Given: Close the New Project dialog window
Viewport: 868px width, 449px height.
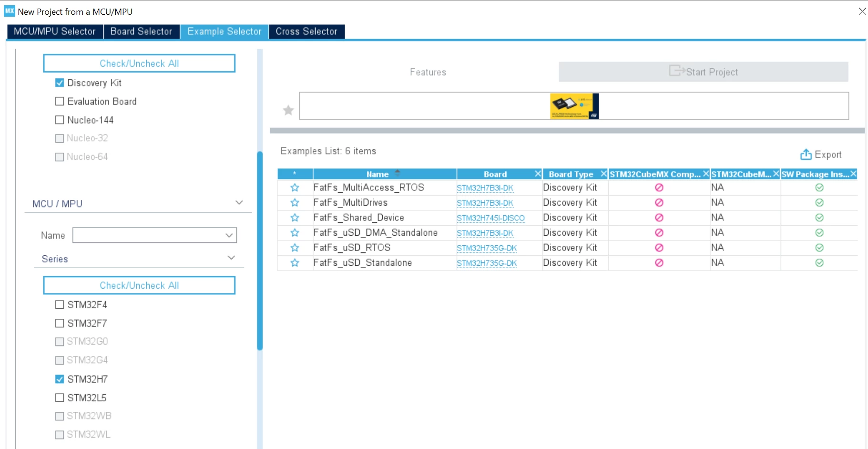Looking at the screenshot, I should [862, 11].
